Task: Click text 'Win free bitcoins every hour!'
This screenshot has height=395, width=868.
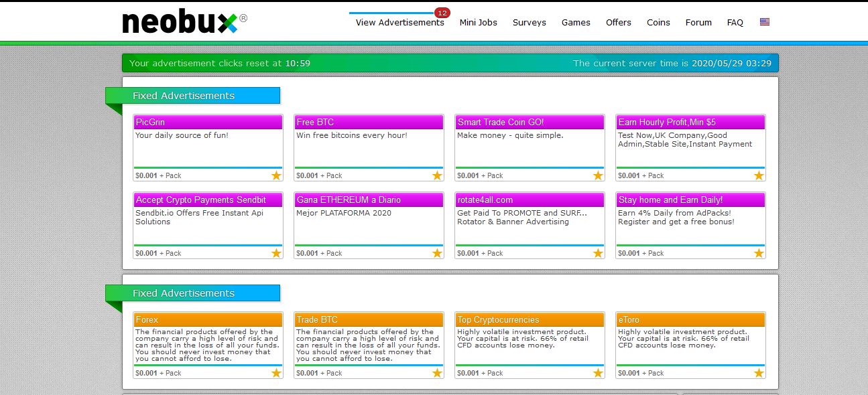Action: 352,135
